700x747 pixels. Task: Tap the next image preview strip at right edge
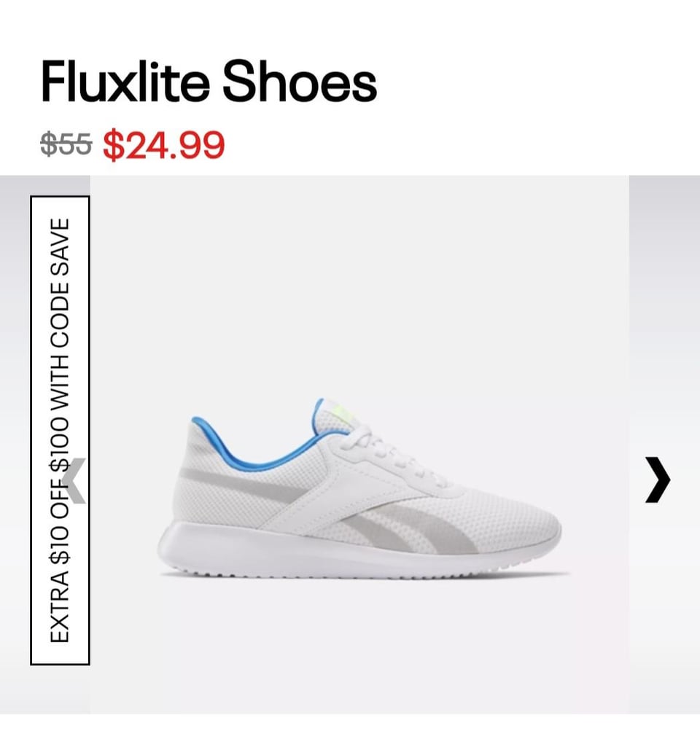tap(664, 444)
